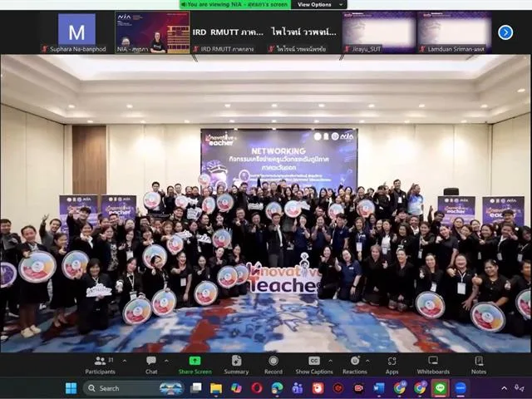The width and height of the screenshot is (532, 399).
Task: Open Microsoft Edge from the taskbar
Action: tap(277, 388)
